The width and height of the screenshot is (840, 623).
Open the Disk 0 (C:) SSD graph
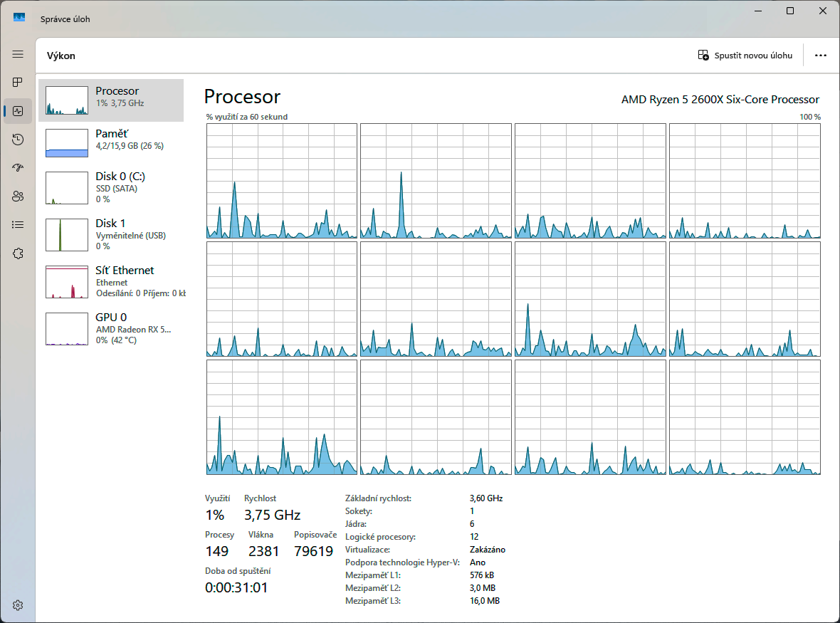[x=111, y=187]
